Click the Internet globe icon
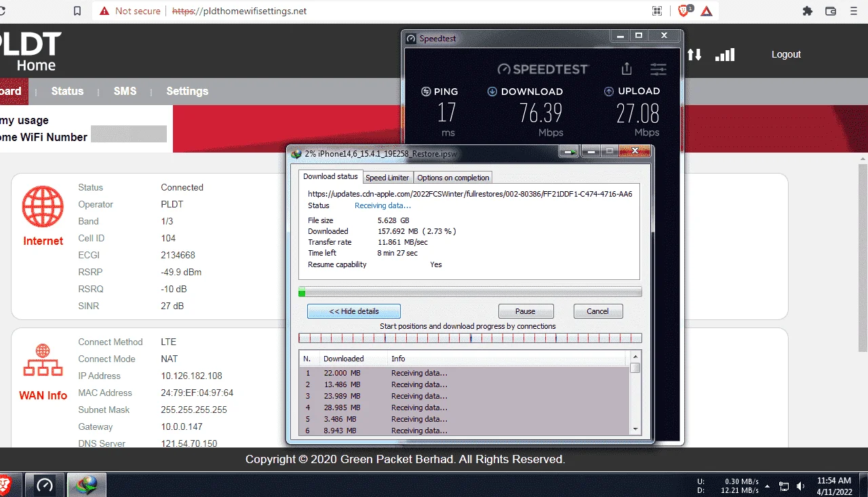 (43, 207)
